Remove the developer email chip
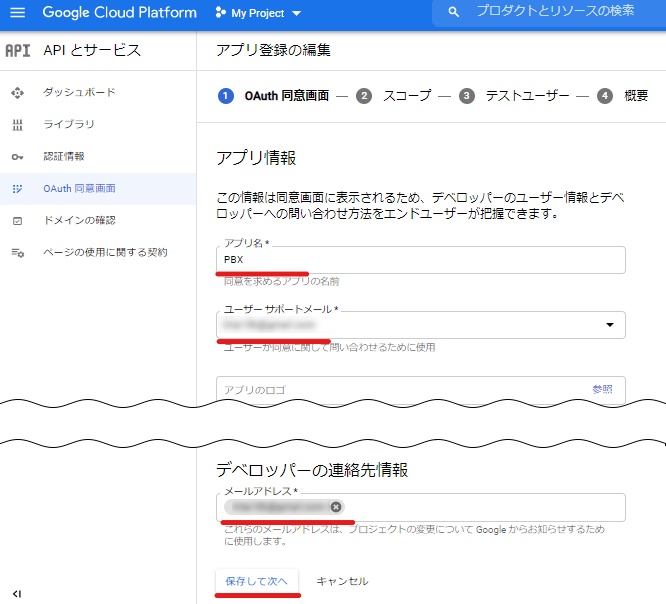 click(x=336, y=507)
